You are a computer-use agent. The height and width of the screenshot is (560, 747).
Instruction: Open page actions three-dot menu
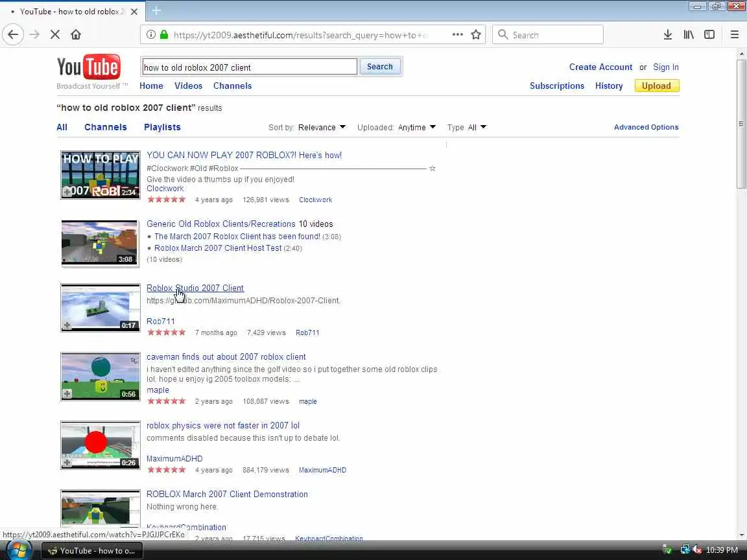[457, 35]
